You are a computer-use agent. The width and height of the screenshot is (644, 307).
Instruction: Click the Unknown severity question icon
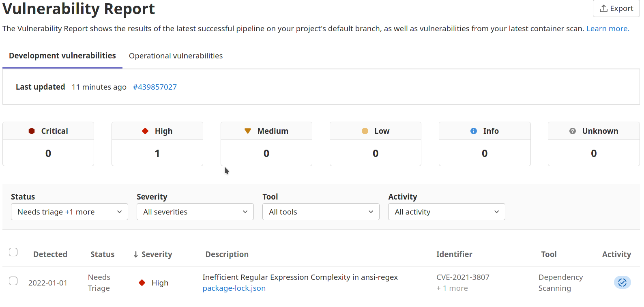point(573,131)
